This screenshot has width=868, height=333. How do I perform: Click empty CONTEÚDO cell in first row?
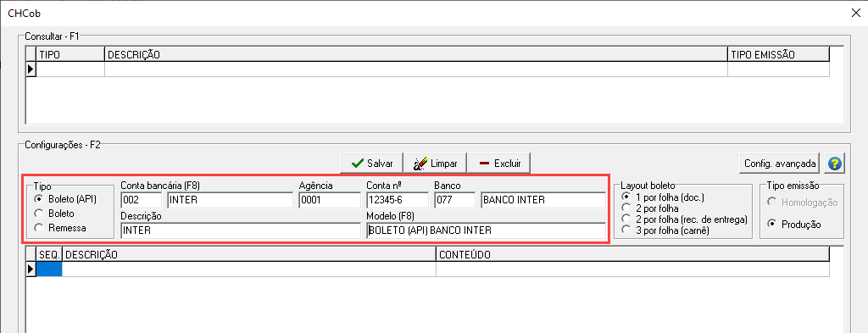pos(632,269)
